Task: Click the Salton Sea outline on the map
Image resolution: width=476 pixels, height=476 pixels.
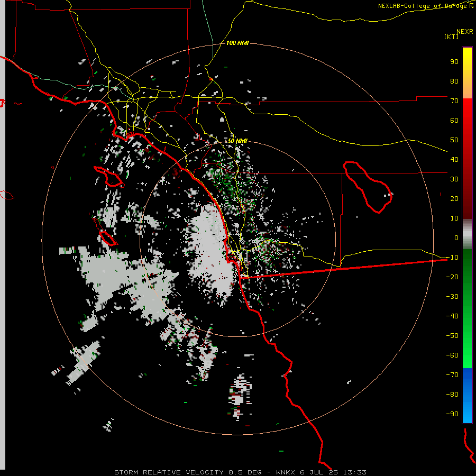Action: point(368,187)
